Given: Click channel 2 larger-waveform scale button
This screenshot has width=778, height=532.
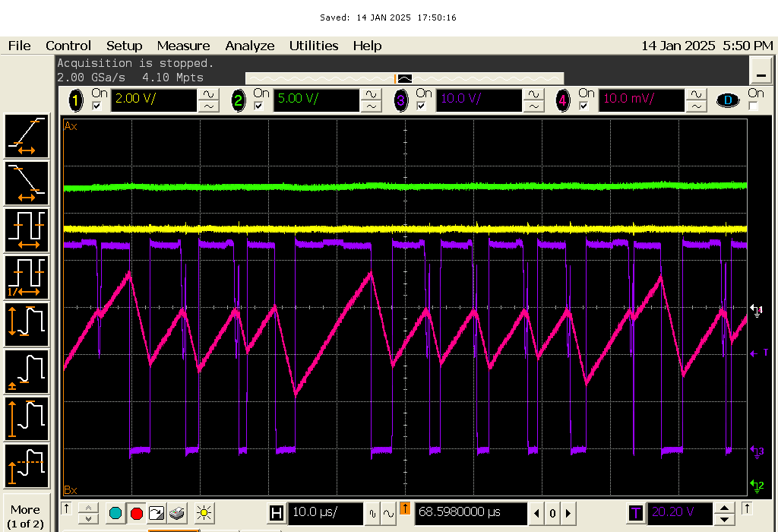Looking at the screenshot, I should [x=371, y=95].
